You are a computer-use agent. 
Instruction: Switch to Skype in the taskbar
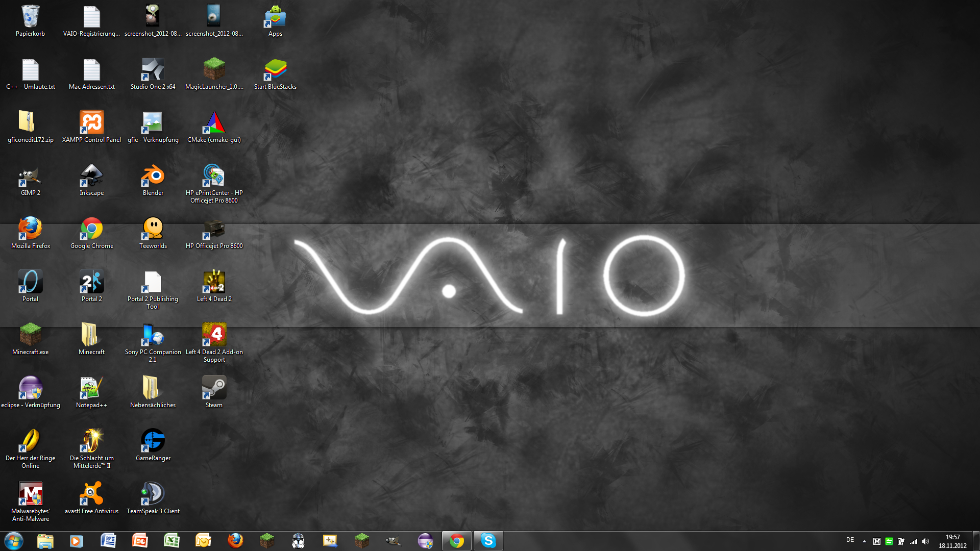point(488,541)
